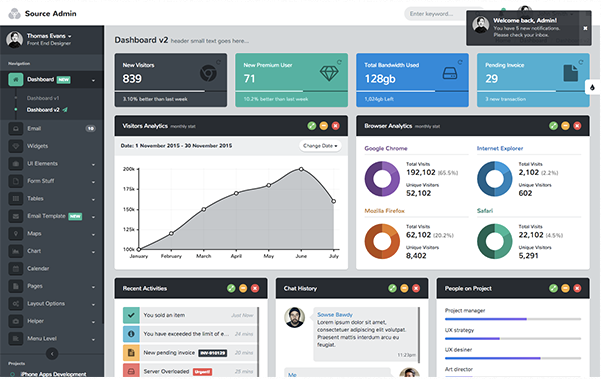
Task: Click the green expand icon on Chat History
Action: 392,288
